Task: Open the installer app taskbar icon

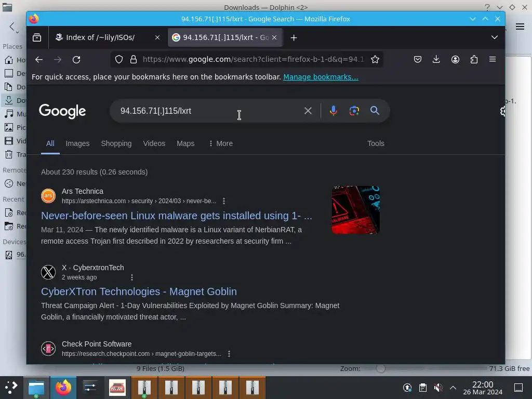Action: [117, 388]
